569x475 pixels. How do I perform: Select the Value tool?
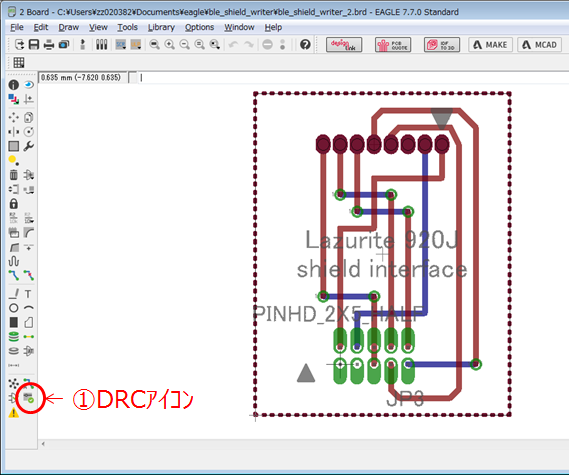click(x=29, y=218)
